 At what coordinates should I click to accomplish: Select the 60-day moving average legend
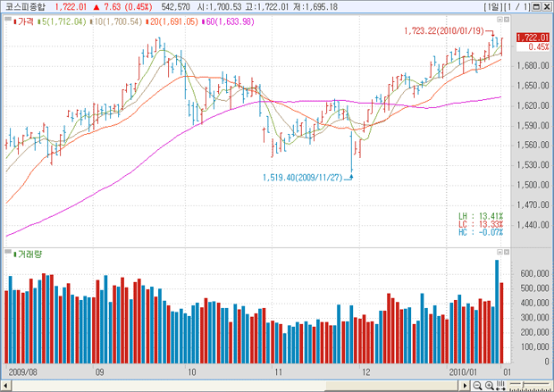(x=228, y=22)
